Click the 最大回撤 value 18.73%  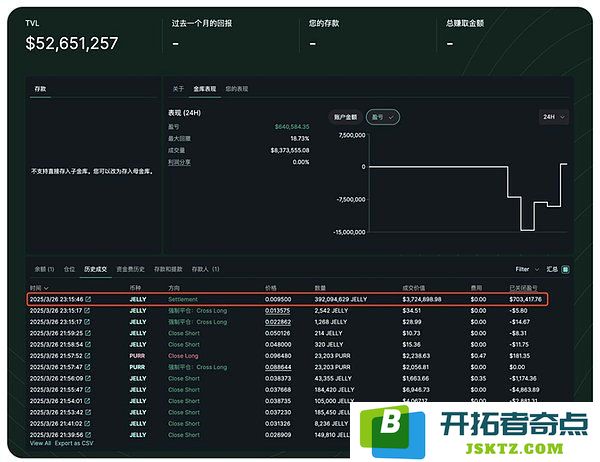point(300,139)
